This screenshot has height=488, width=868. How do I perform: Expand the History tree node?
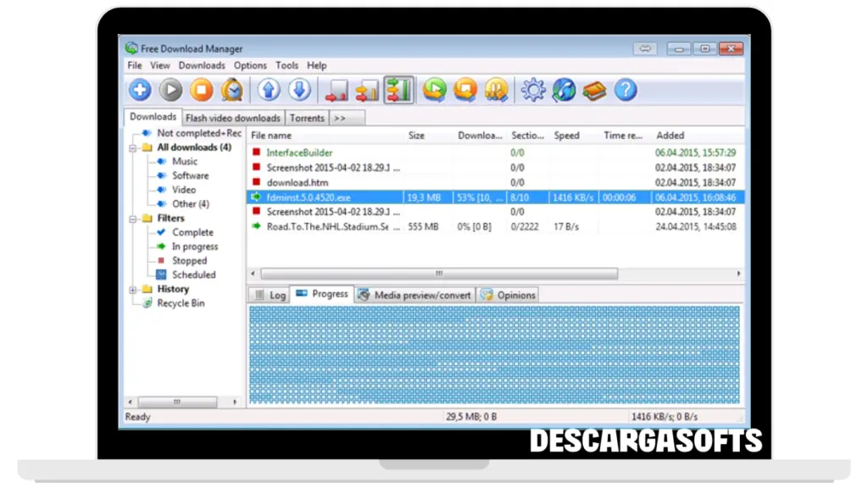point(133,290)
